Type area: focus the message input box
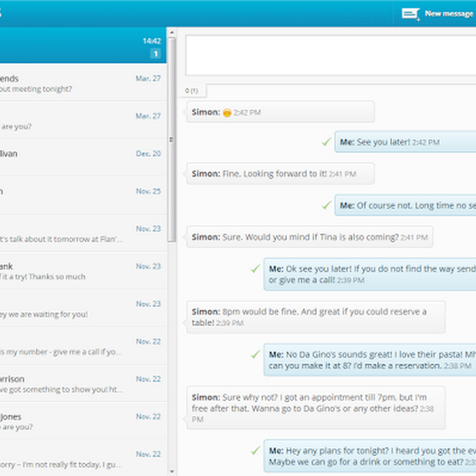The width and height of the screenshot is (476, 476). click(x=331, y=55)
